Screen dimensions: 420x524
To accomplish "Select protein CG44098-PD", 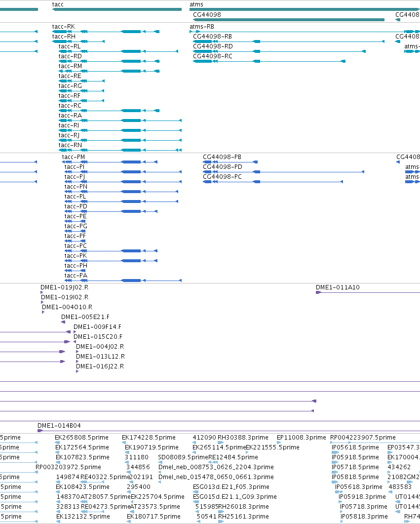I will (223, 167).
